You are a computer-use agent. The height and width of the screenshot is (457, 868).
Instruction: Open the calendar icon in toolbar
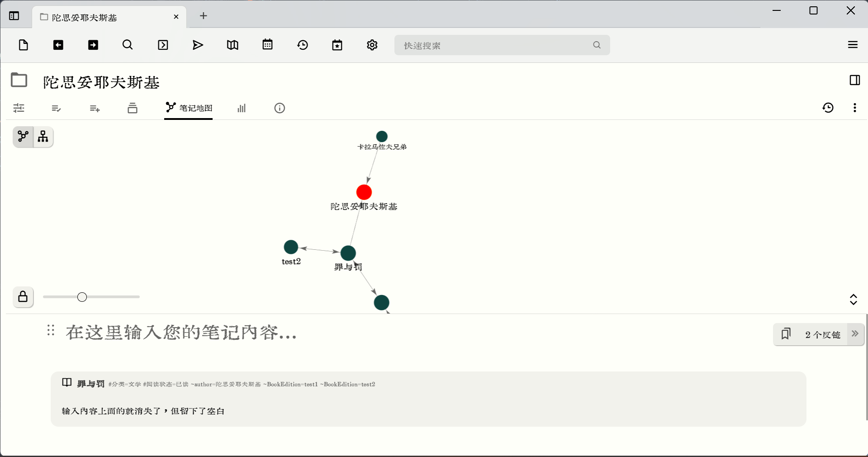coord(267,45)
